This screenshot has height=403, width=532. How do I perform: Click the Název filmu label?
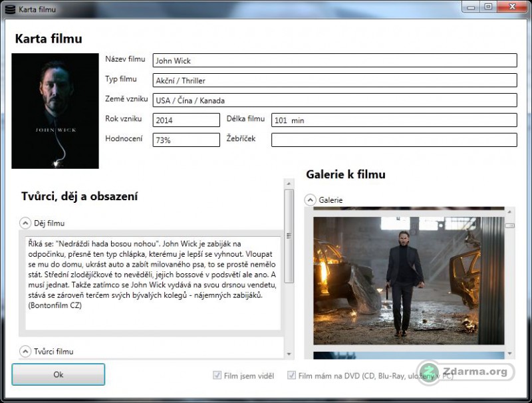click(x=125, y=59)
